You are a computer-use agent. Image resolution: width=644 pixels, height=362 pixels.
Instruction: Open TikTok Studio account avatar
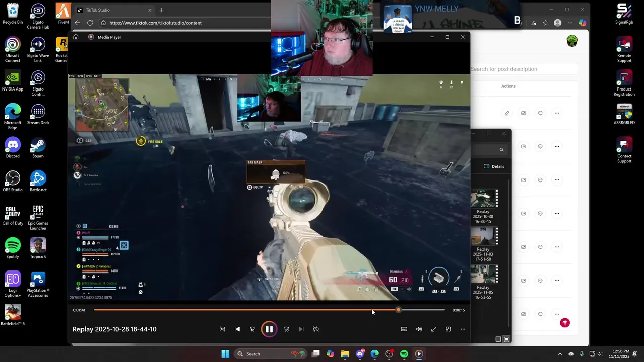(572, 41)
